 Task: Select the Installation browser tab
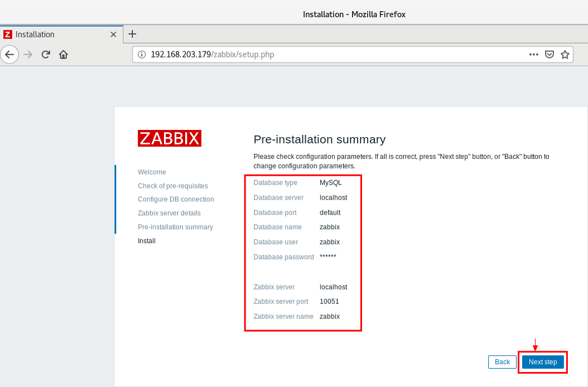pos(61,35)
